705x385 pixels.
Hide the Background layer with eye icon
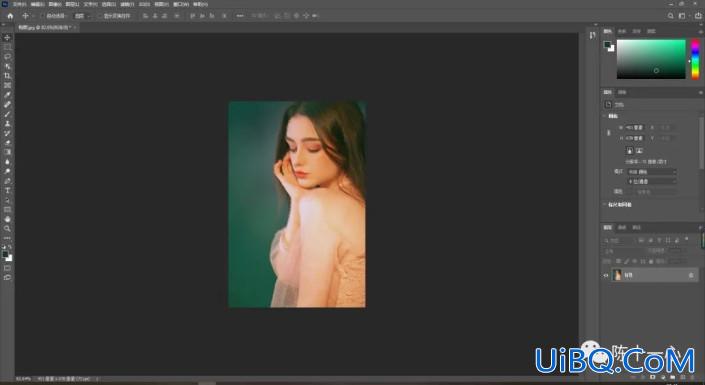point(606,275)
